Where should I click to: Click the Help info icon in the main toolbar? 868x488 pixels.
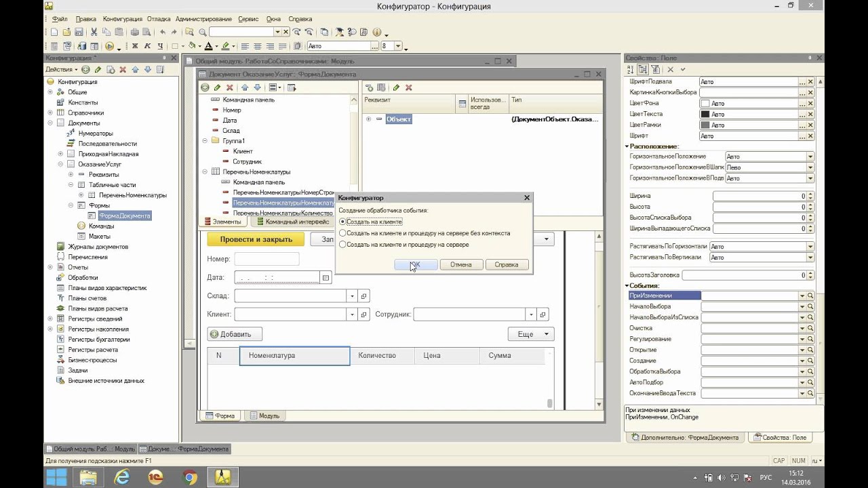tap(377, 32)
